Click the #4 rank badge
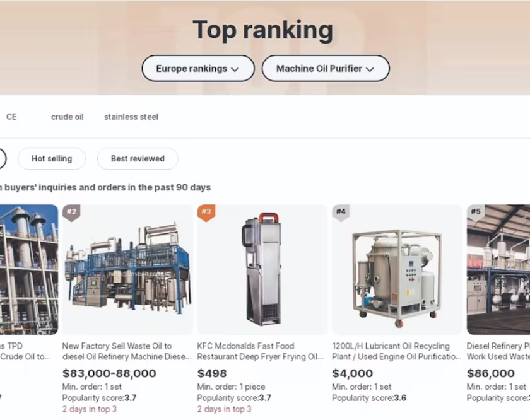 341,213
